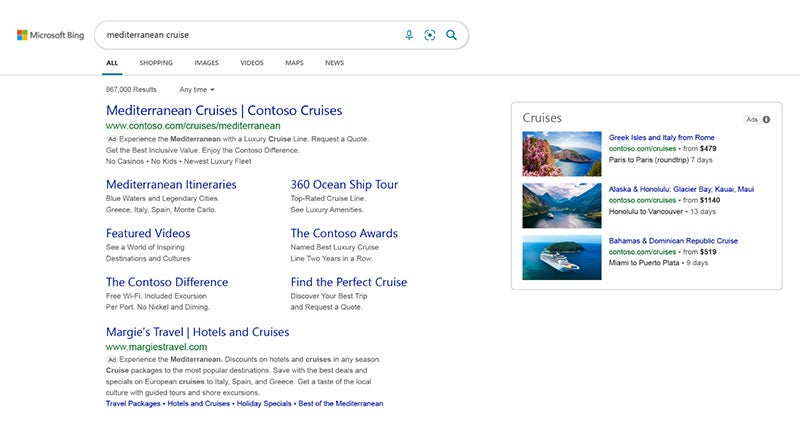Click the 867,000 Results count text
Screen dimensions: 800x428
(131, 89)
